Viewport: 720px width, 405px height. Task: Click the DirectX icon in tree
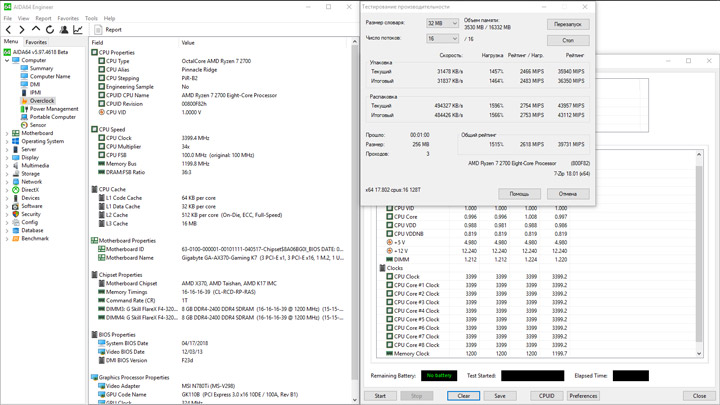pyautogui.click(x=16, y=190)
